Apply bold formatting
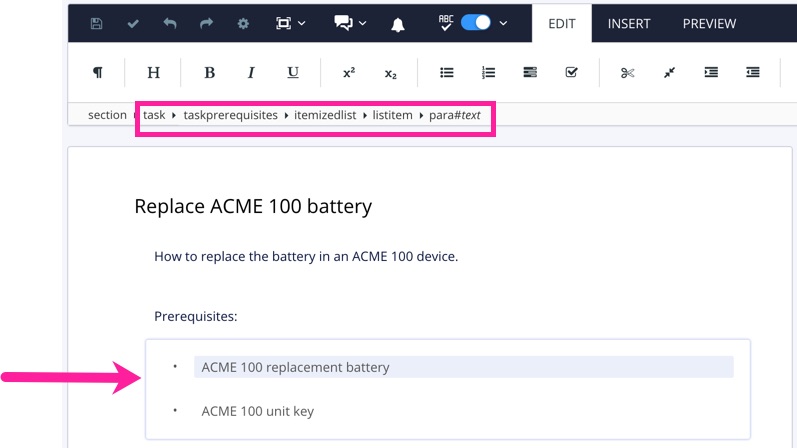Viewport: 797px width, 448px height. (x=209, y=72)
